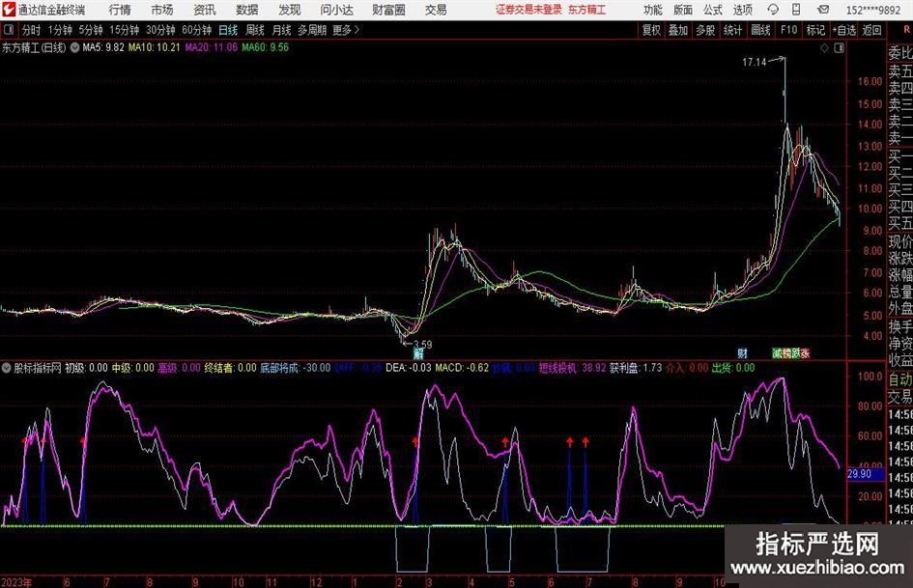Select the 日线 daily period tab
The width and height of the screenshot is (913, 588).
click(x=228, y=30)
